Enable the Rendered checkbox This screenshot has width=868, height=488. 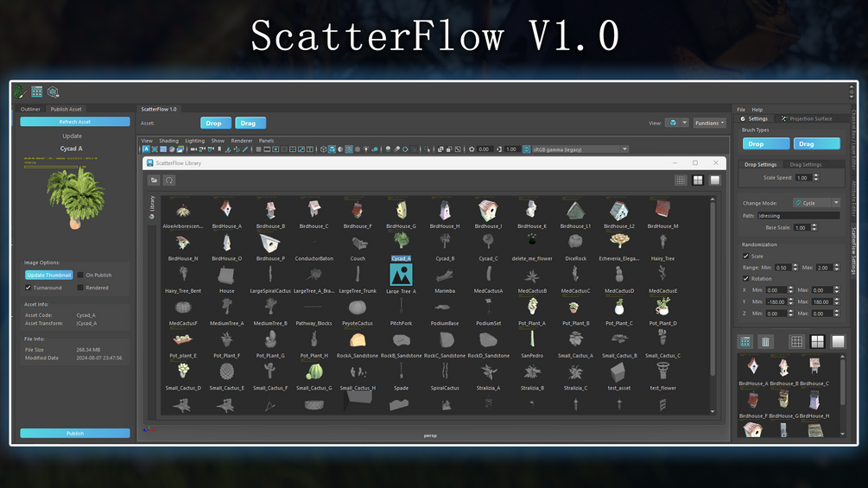pyautogui.click(x=80, y=288)
